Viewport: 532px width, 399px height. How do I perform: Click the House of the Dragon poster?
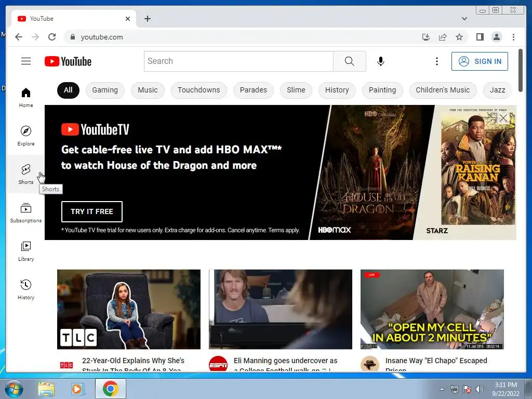click(x=373, y=172)
